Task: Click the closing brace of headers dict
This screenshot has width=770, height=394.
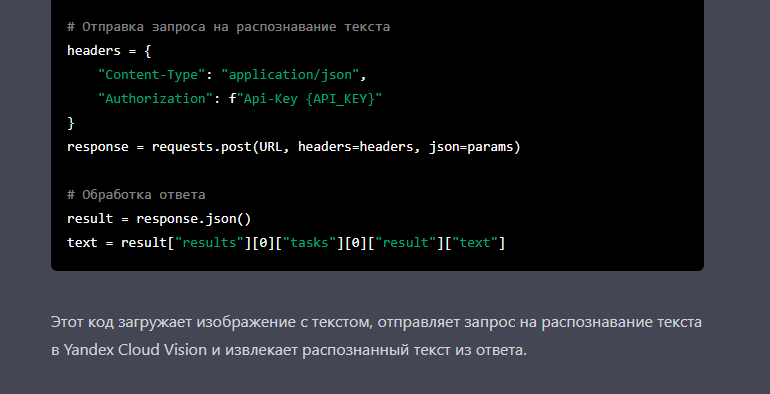Action: [71, 123]
